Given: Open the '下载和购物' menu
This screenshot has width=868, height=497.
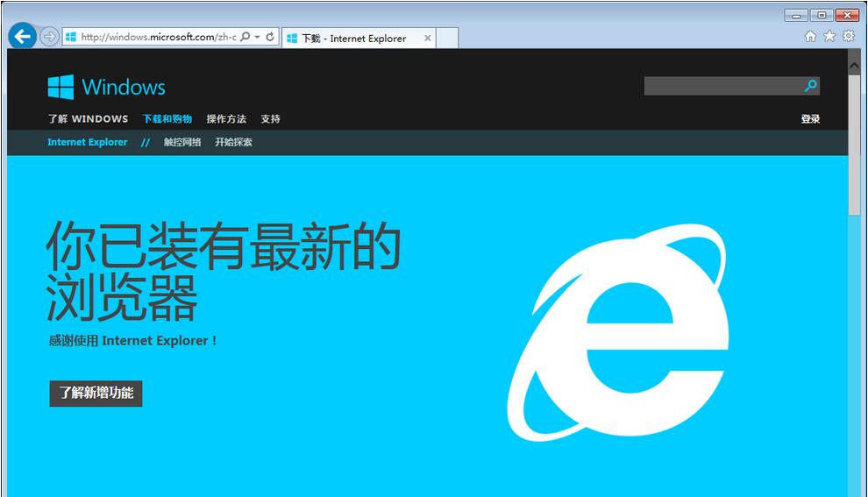Looking at the screenshot, I should [167, 119].
